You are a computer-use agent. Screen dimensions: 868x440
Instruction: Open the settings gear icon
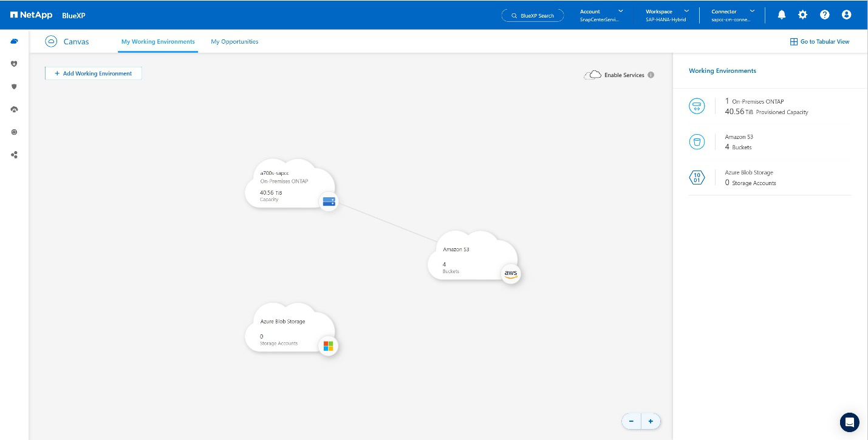(x=803, y=15)
